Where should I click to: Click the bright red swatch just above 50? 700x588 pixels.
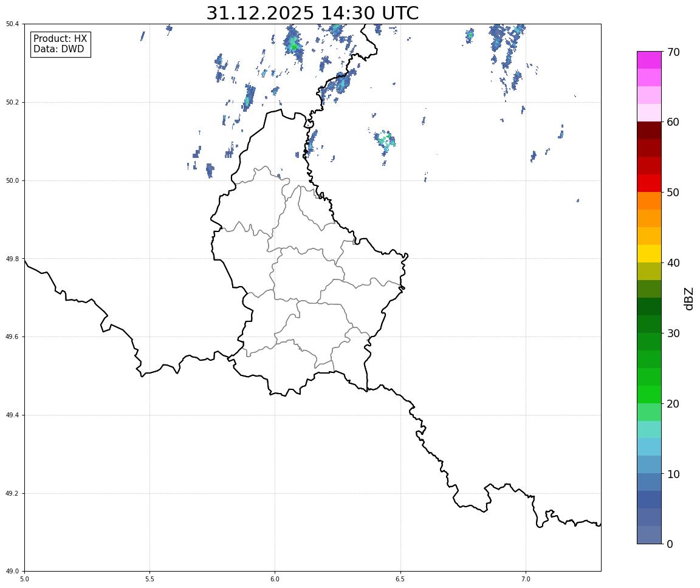point(649,183)
